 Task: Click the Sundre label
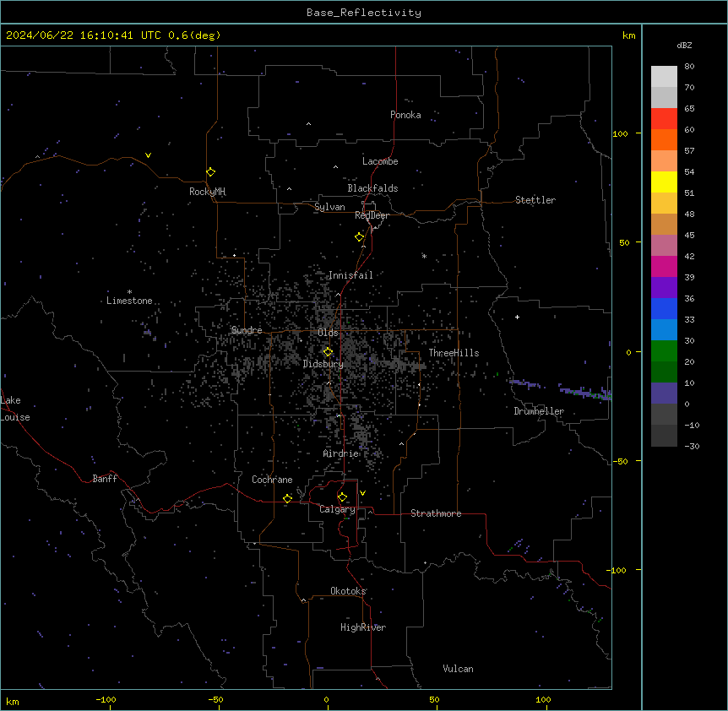click(247, 330)
